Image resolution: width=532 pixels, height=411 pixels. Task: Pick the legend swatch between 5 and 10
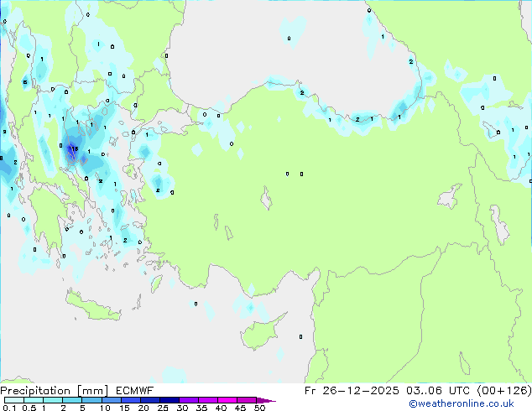tap(92, 401)
